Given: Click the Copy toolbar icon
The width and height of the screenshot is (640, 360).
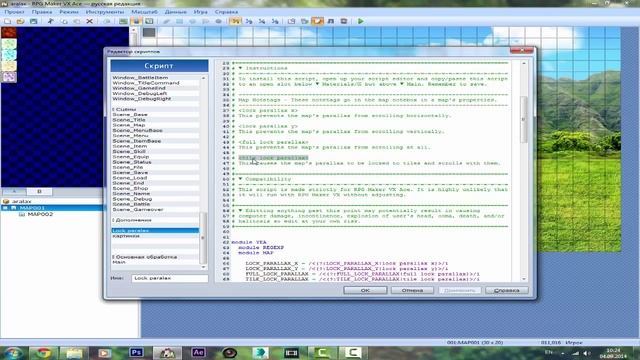Looking at the screenshot, I should pos(64,21).
